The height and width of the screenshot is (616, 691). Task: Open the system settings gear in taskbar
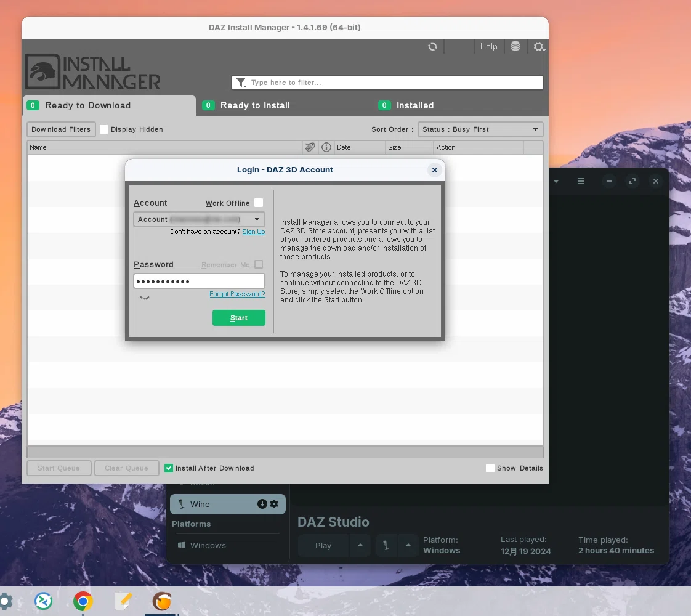click(x=6, y=601)
